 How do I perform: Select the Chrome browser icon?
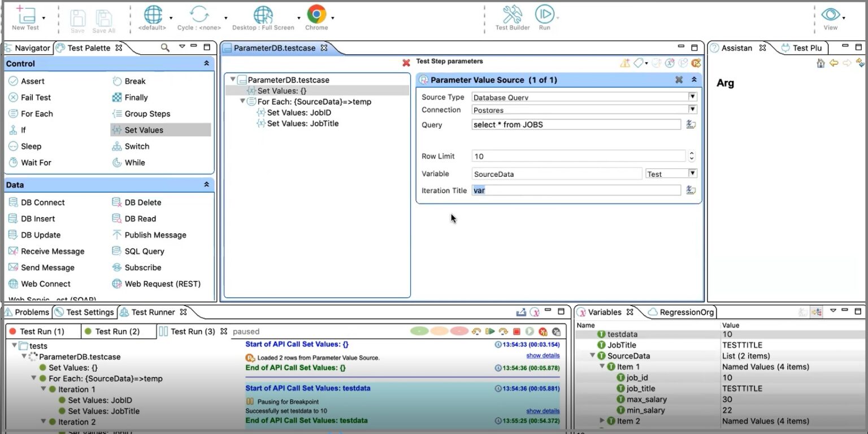pos(316,14)
